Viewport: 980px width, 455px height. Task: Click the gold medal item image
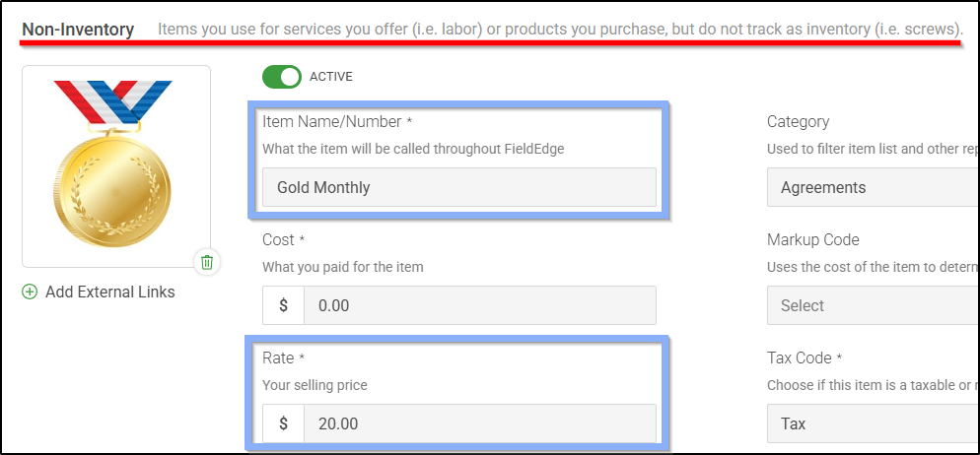coord(115,164)
